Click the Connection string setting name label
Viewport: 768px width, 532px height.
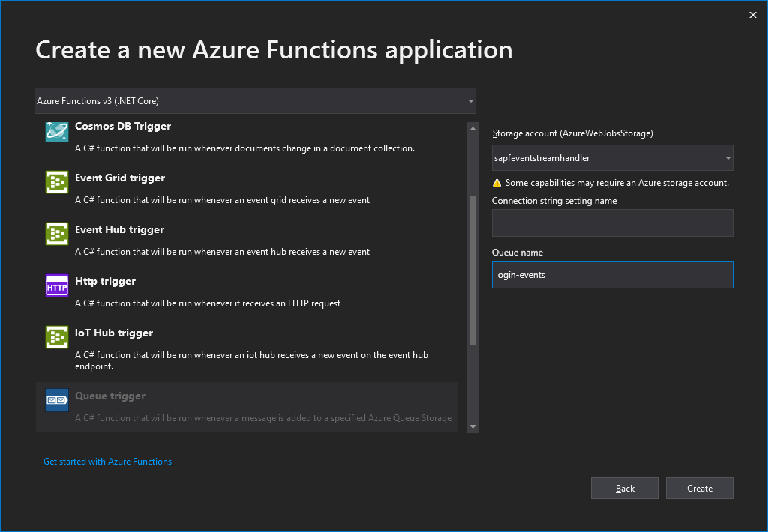(554, 201)
